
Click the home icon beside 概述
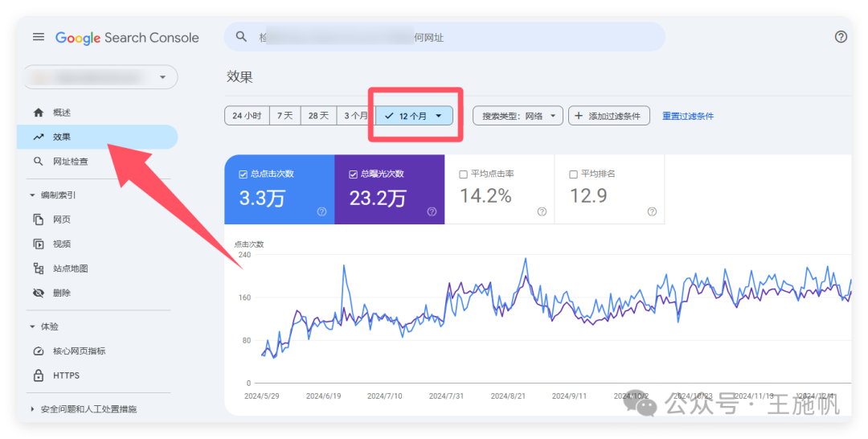point(39,113)
